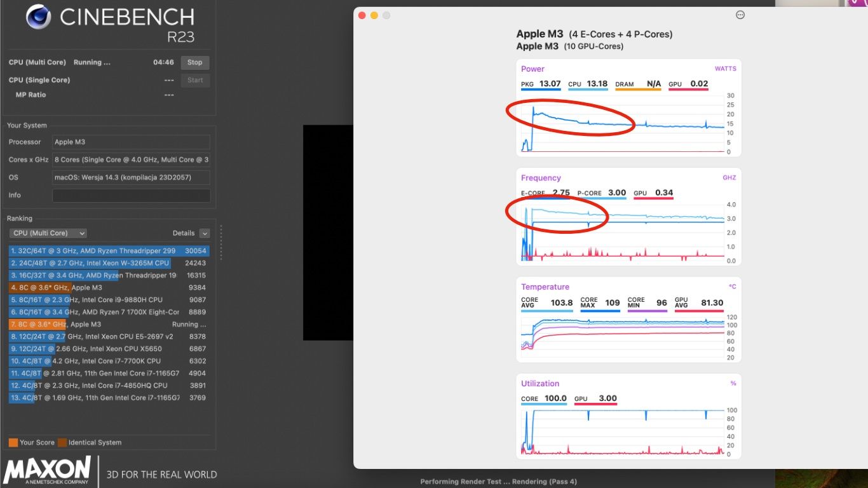Select the Intel Core i7-7700K ranking row
868x488 pixels.
click(x=109, y=361)
